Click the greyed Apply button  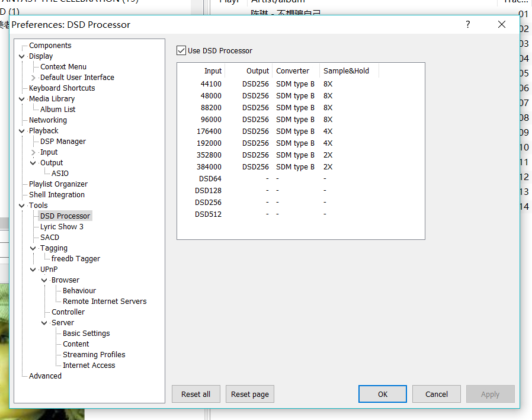491,394
